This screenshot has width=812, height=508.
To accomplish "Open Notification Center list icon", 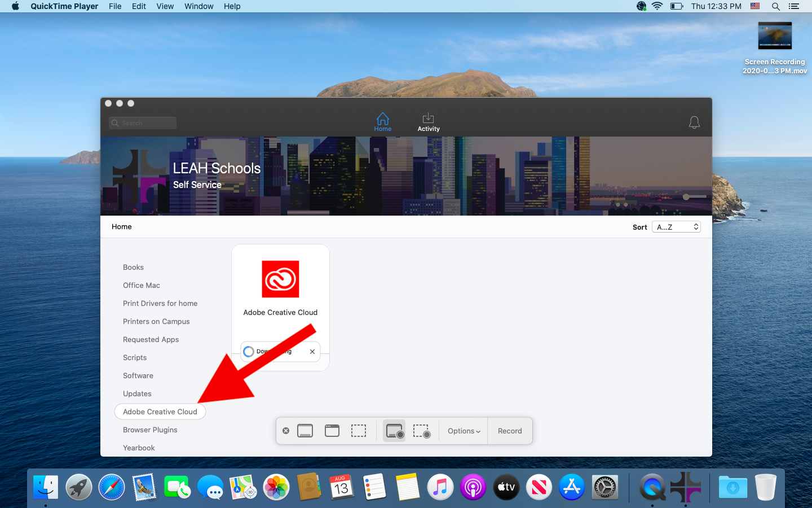I will [x=794, y=6].
